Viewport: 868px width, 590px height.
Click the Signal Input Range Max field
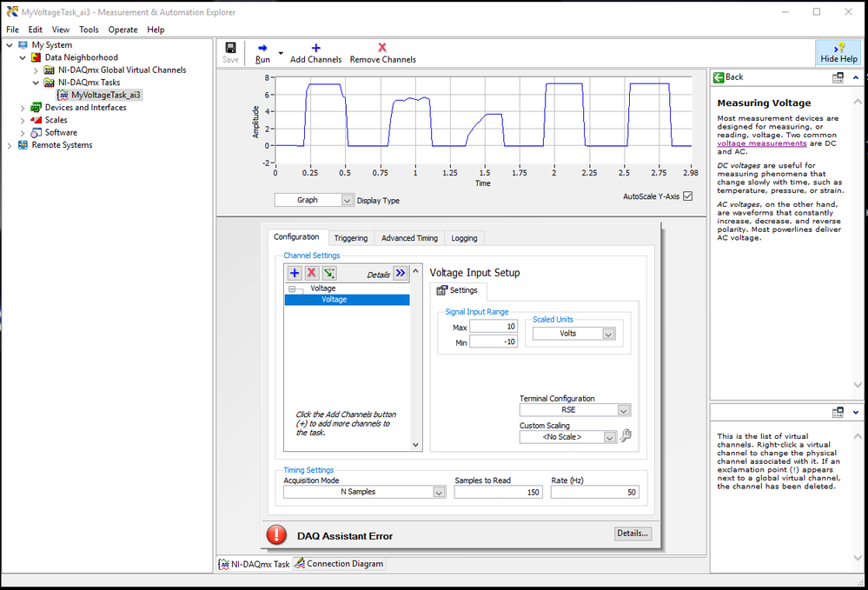[494, 327]
